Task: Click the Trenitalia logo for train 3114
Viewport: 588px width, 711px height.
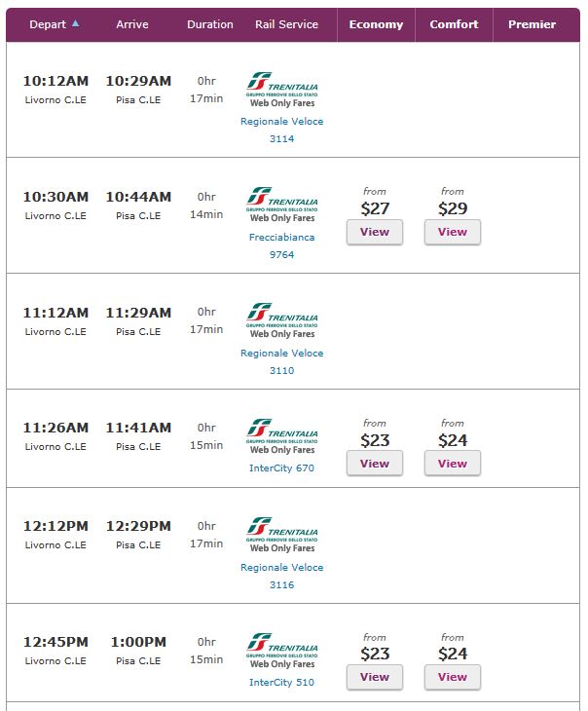Action: click(x=281, y=90)
